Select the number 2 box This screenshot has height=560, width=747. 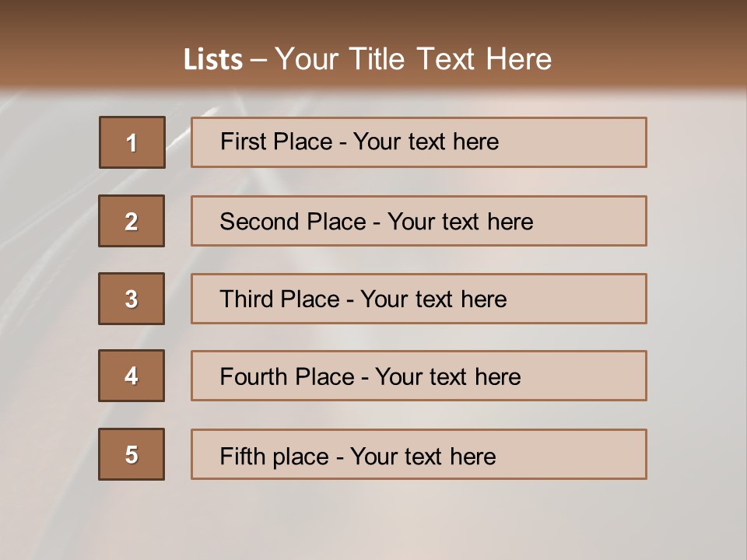132,221
